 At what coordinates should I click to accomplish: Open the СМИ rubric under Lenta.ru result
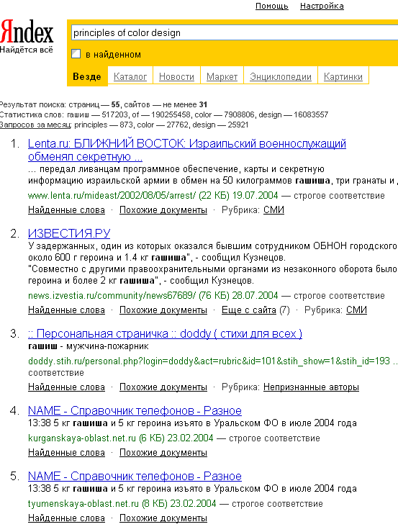coord(273,210)
